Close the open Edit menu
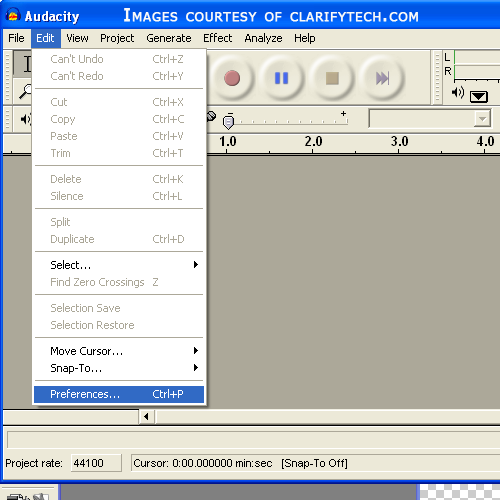 [x=45, y=38]
